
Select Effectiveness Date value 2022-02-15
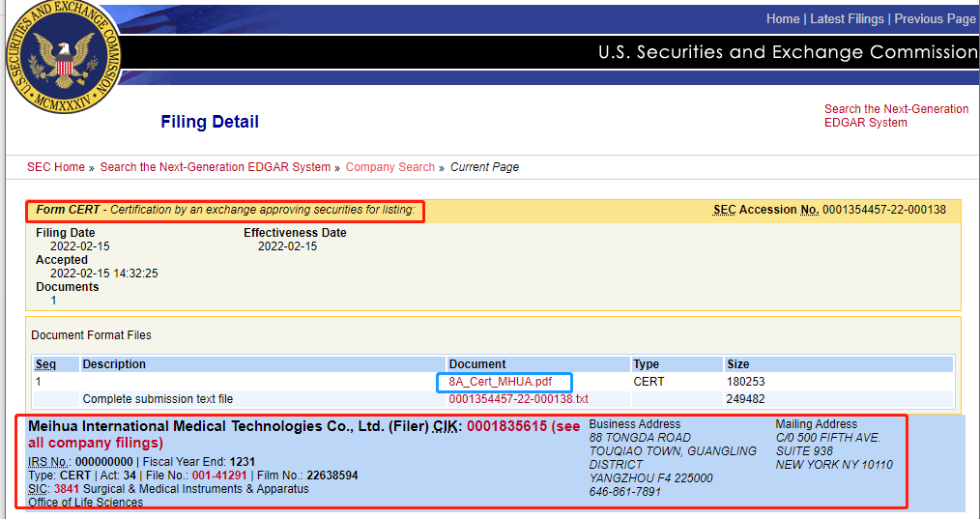287,246
